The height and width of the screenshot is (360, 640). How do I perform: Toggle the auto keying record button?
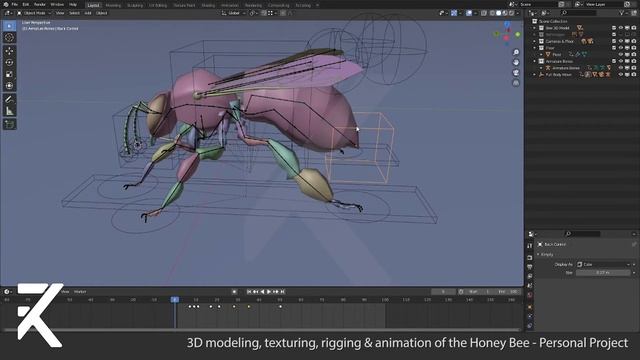pyautogui.click(x=234, y=291)
